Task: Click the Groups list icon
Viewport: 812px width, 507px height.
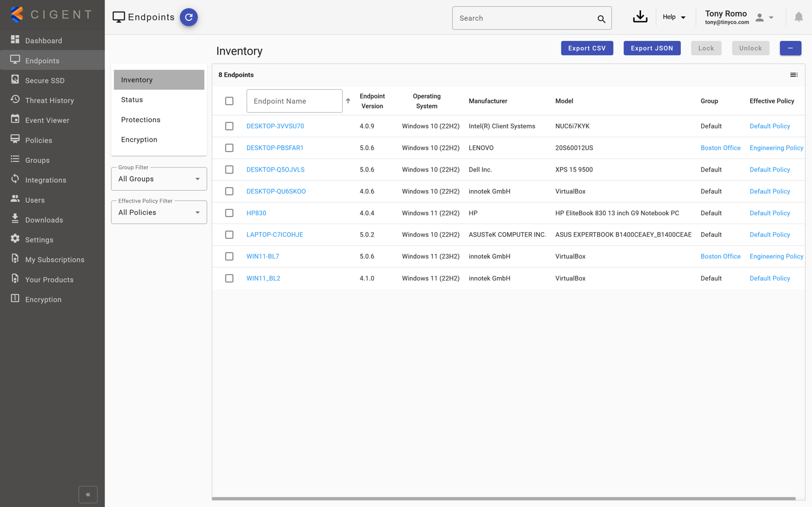Action: pos(15,159)
